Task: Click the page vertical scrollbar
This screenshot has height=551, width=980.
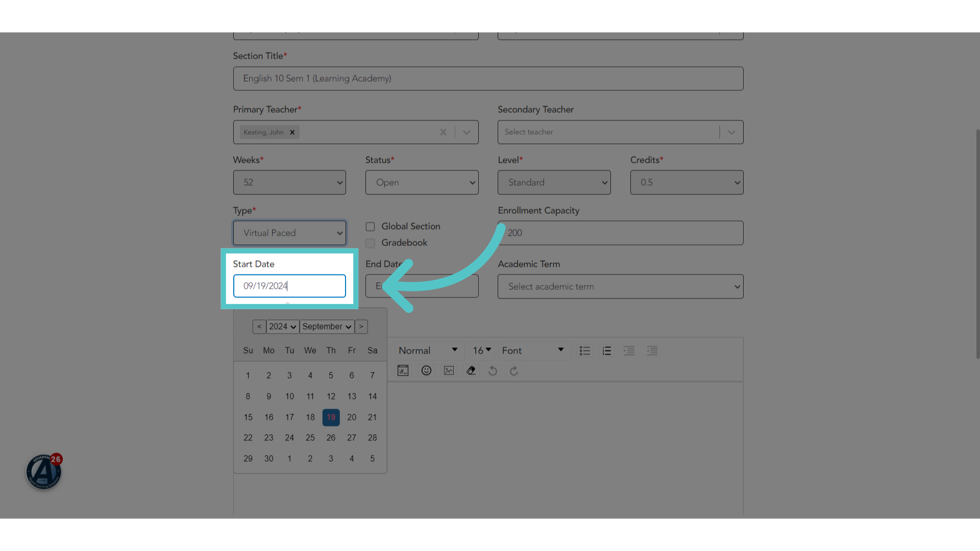Action: point(977,244)
